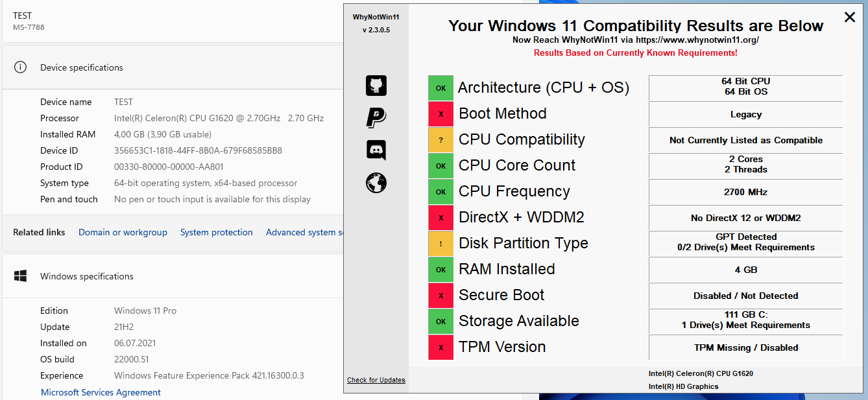Open the Microsoft Services Agreement link
This screenshot has width=868, height=400.
[x=101, y=392]
